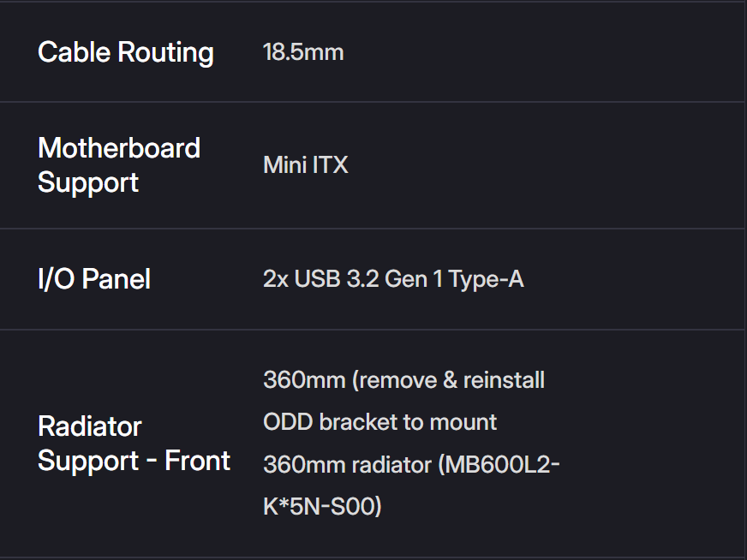Click the word "Motherboard" in the left column
The width and height of the screenshot is (747, 560).
(119, 148)
